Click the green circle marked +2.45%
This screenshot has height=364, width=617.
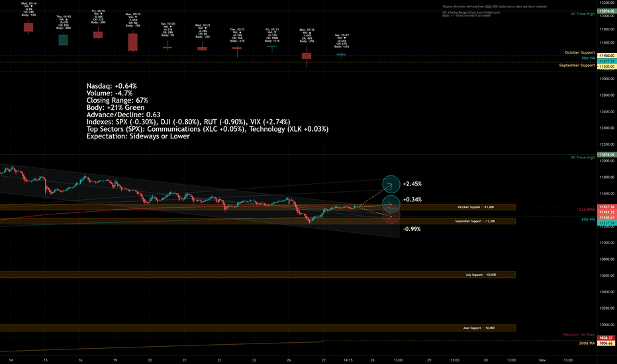[391, 184]
